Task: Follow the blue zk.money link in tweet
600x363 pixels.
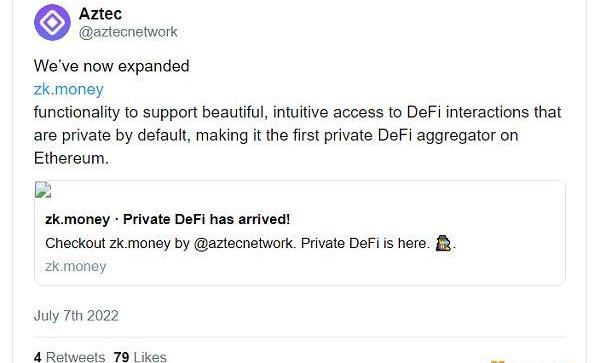Action: tap(69, 89)
